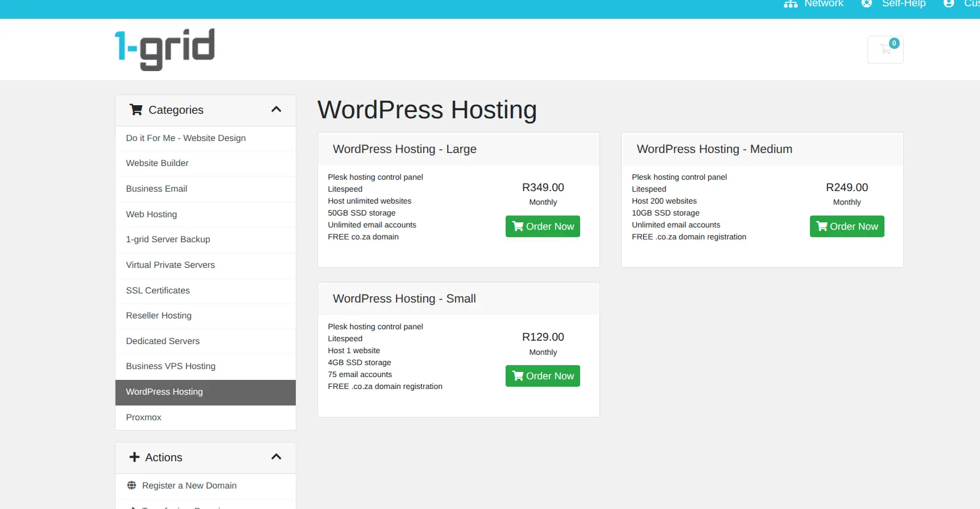Viewport: 980px width, 509px height.
Task: Open the shopping cart icon
Action: (x=885, y=49)
